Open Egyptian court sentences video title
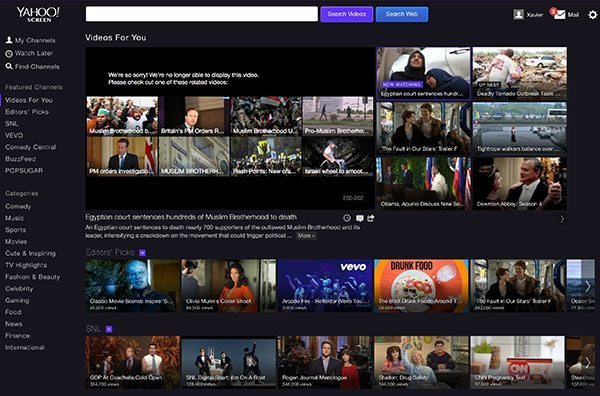600x396 pixels. (x=191, y=217)
